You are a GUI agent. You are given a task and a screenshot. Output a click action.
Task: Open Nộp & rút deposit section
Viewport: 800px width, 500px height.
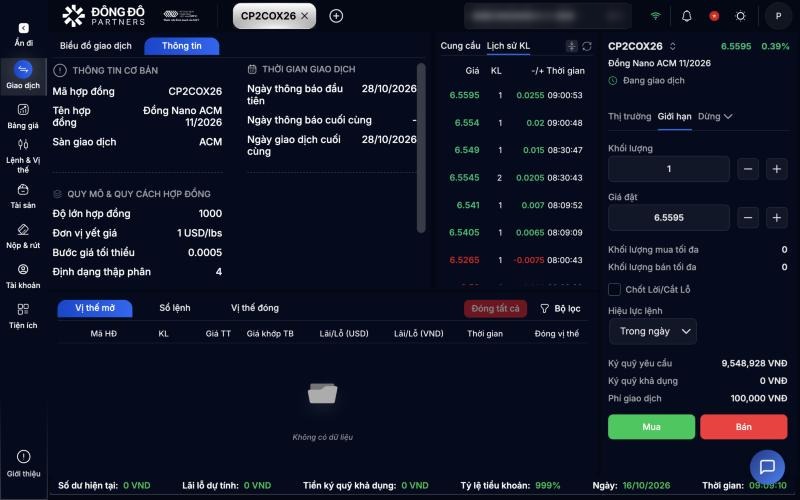tap(23, 236)
